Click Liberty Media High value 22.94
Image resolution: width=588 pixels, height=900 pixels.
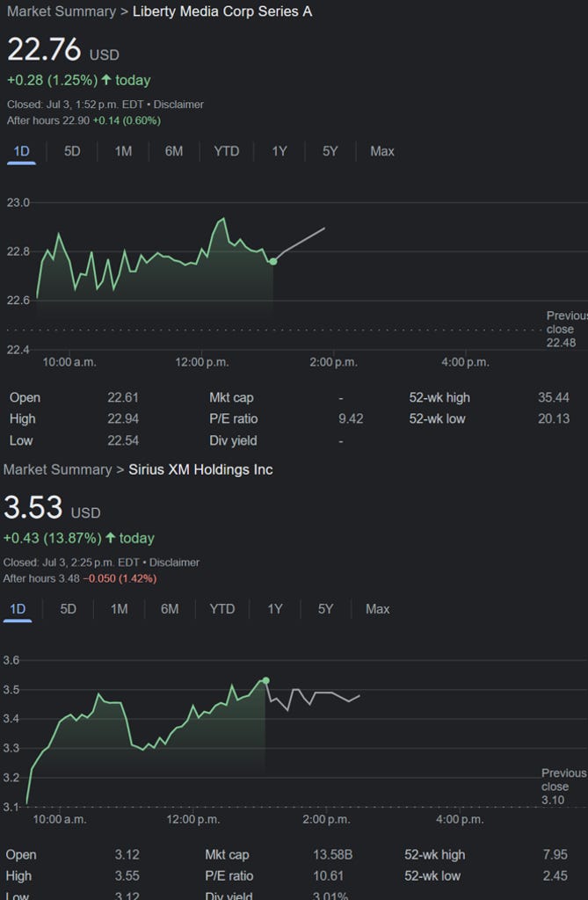pyautogui.click(x=123, y=419)
